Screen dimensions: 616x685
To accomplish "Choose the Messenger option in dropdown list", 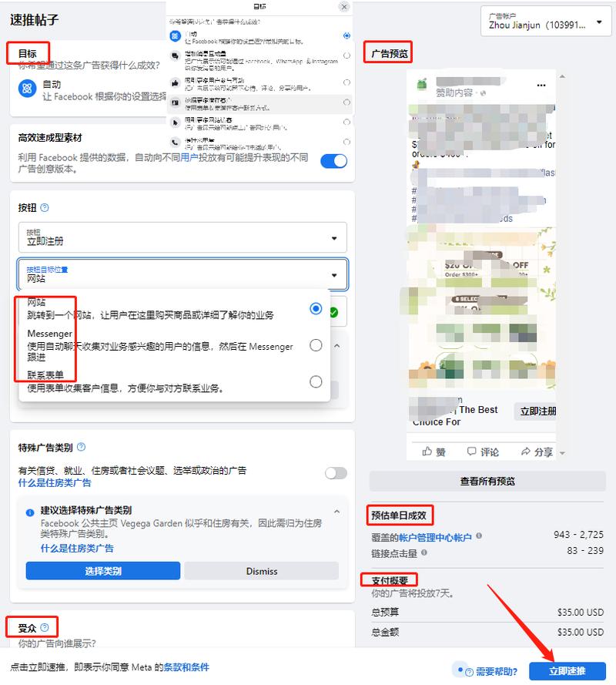I will pos(174,345).
